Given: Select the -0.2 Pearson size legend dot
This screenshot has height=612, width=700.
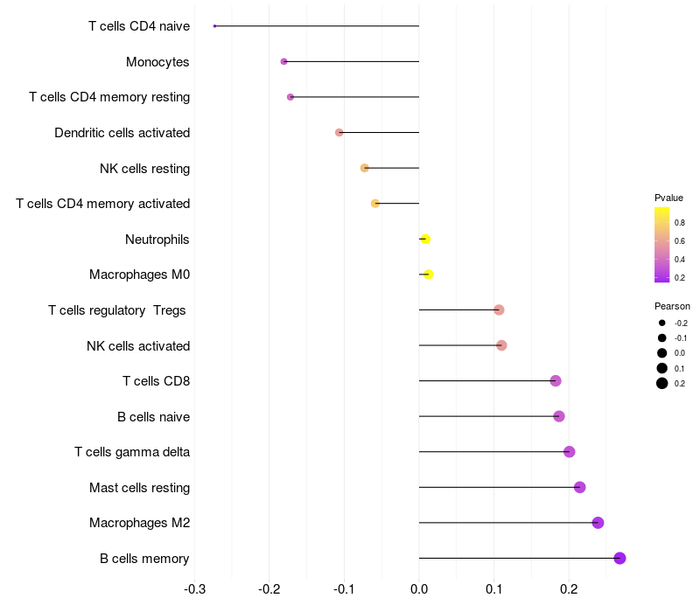Looking at the screenshot, I should [661, 323].
